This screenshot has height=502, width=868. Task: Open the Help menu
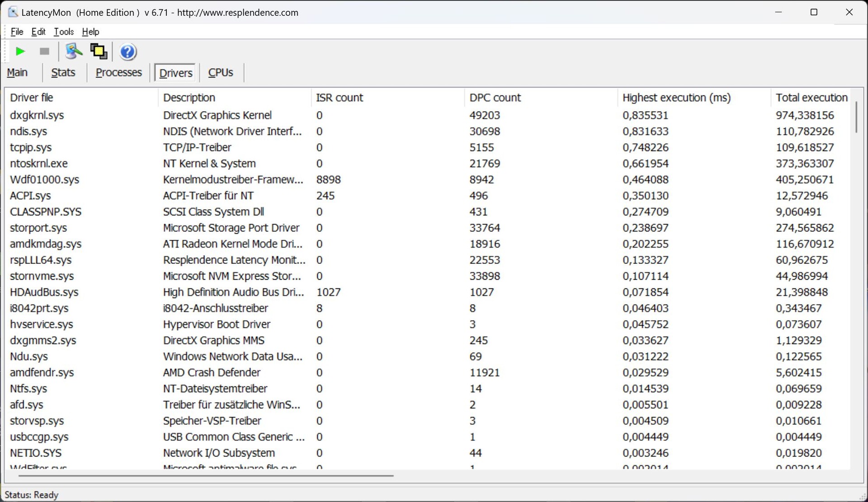coord(90,32)
